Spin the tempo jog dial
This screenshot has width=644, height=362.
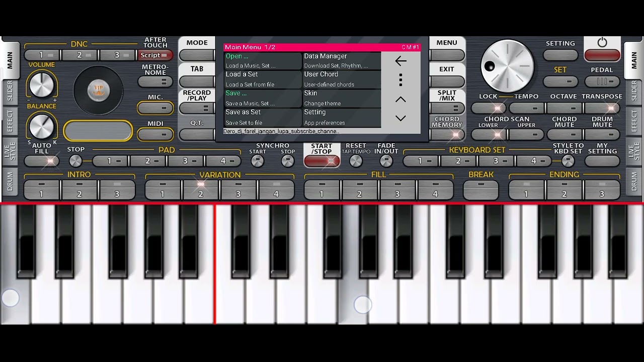click(507, 66)
